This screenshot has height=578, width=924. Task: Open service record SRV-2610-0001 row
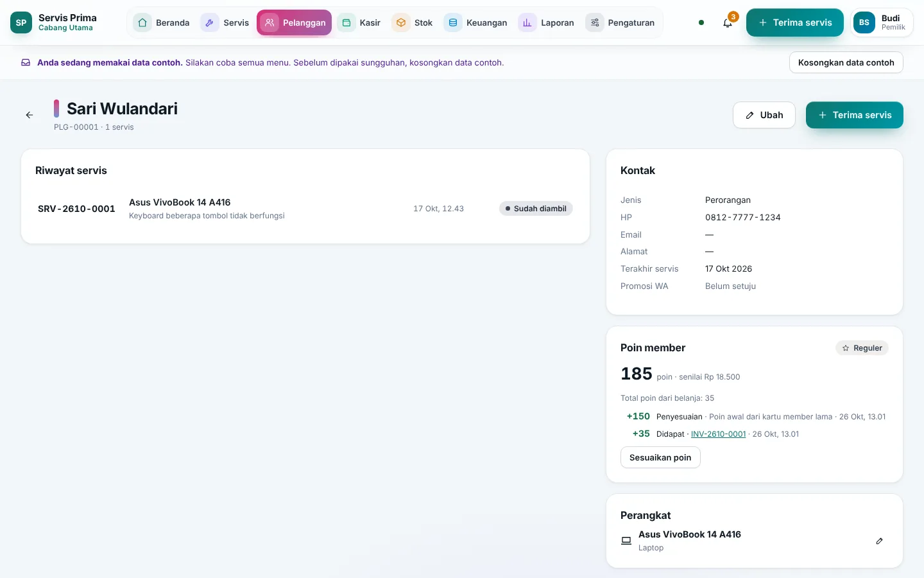coord(305,209)
